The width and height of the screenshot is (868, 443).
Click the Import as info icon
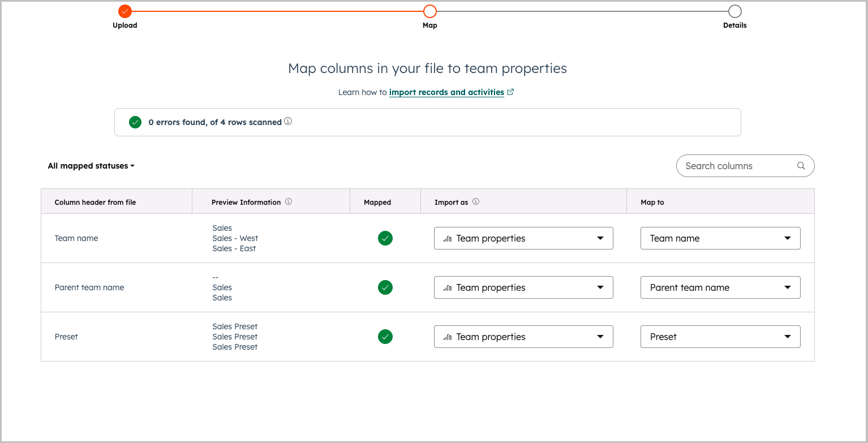click(476, 202)
